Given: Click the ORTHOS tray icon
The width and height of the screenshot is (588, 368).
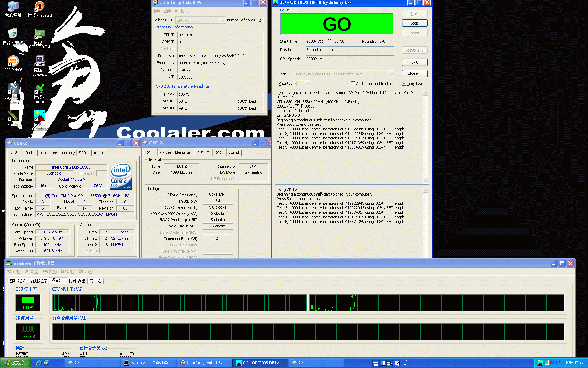Looking at the screenshot, I should click(540, 363).
